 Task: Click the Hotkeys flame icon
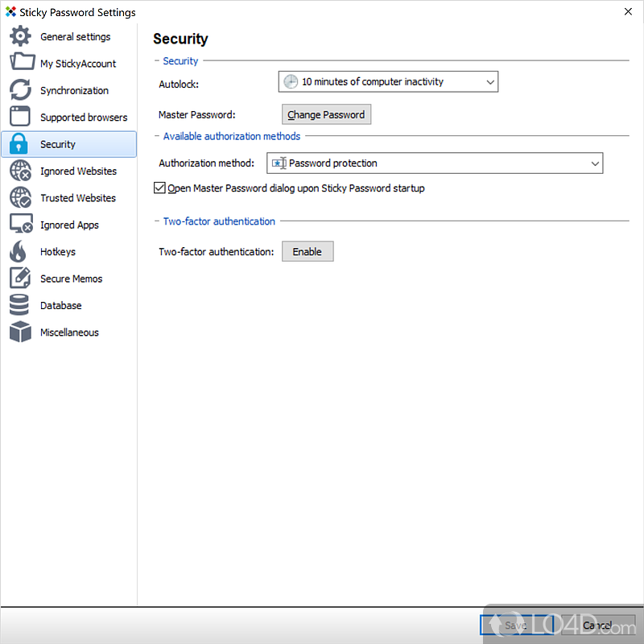18,251
